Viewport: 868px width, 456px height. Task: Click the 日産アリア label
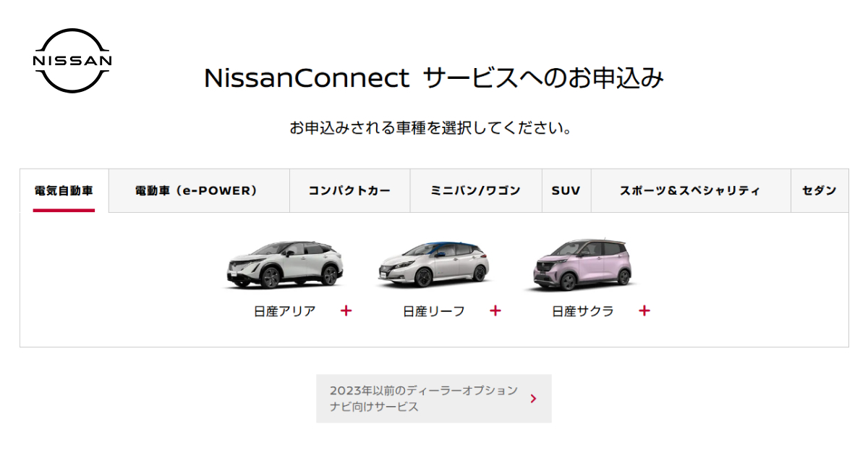285,311
